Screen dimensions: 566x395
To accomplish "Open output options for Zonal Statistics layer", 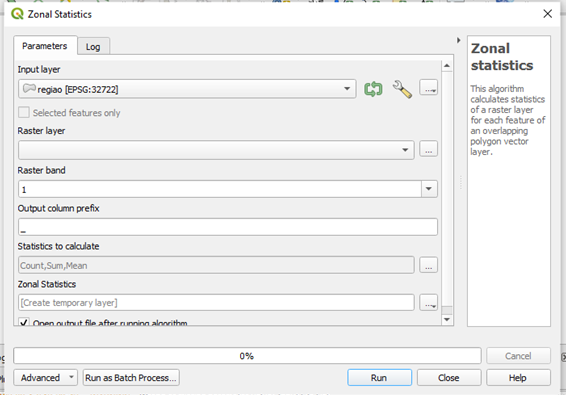I will (428, 303).
